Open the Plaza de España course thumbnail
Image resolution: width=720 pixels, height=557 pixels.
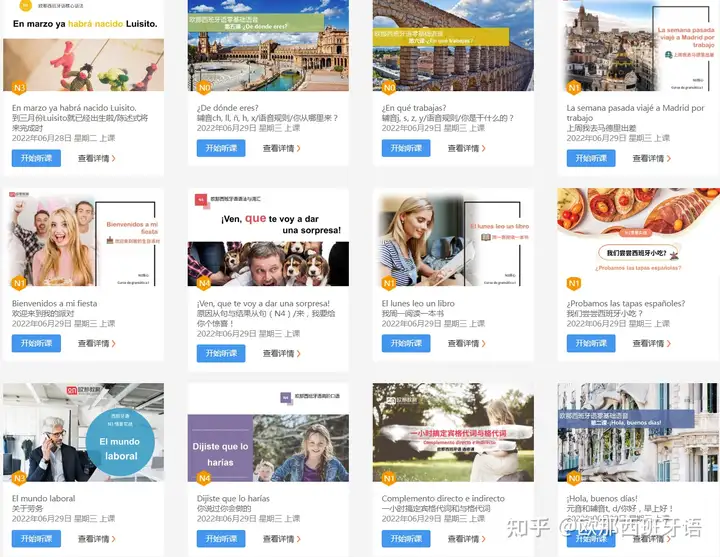[x=268, y=45]
